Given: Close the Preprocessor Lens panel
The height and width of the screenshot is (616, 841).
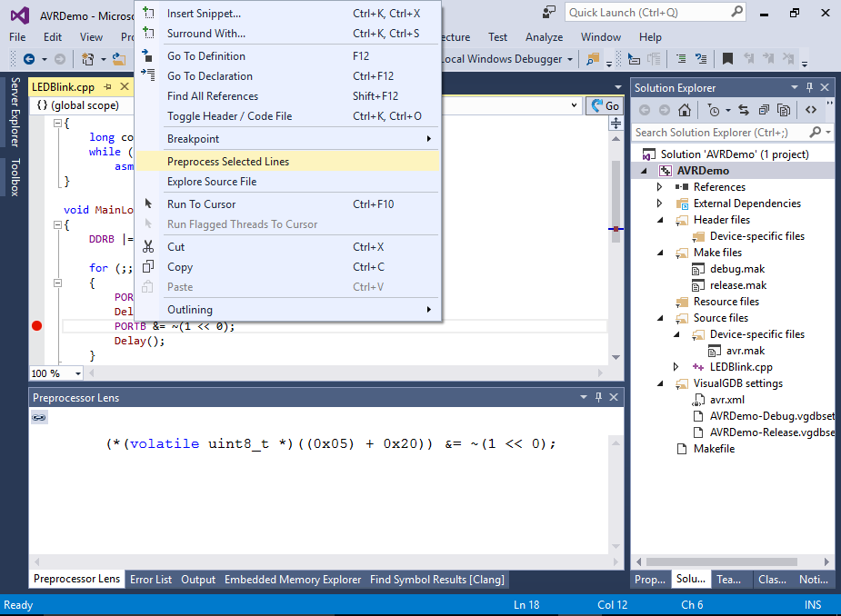Looking at the screenshot, I should pyautogui.click(x=614, y=397).
